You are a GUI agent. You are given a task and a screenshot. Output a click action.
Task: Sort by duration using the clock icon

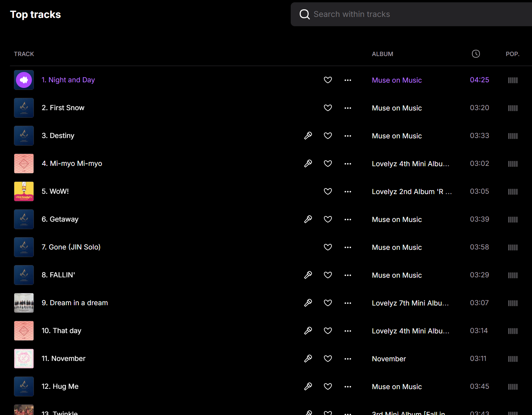point(476,54)
